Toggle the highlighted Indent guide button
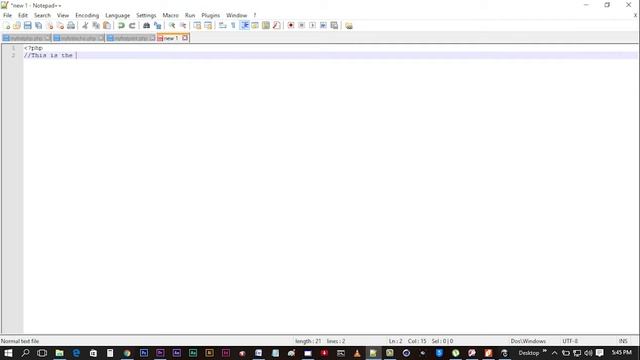The width and height of the screenshot is (640, 360). point(244,25)
